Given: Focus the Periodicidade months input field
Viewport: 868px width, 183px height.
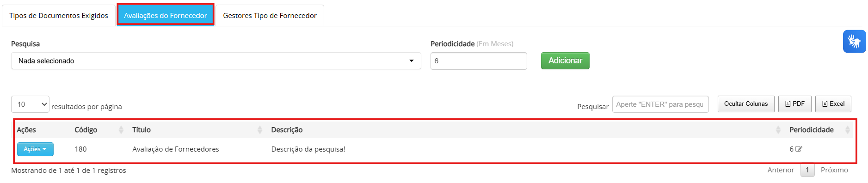Looking at the screenshot, I should pyautogui.click(x=479, y=61).
